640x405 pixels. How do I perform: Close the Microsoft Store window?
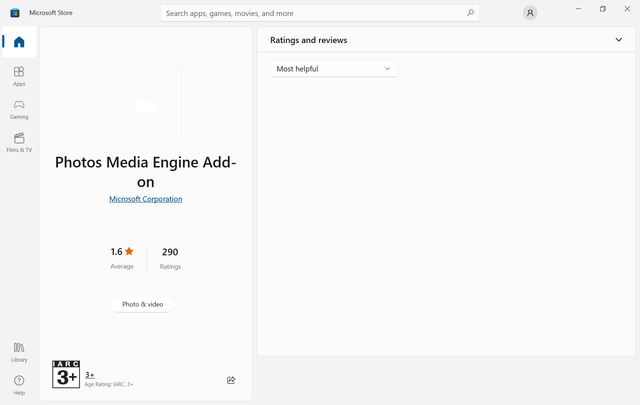(627, 9)
